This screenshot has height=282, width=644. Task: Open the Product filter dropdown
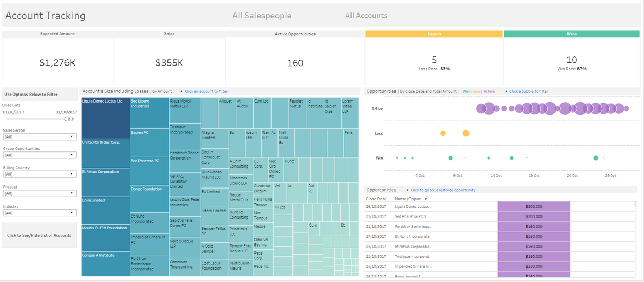pyautogui.click(x=39, y=193)
